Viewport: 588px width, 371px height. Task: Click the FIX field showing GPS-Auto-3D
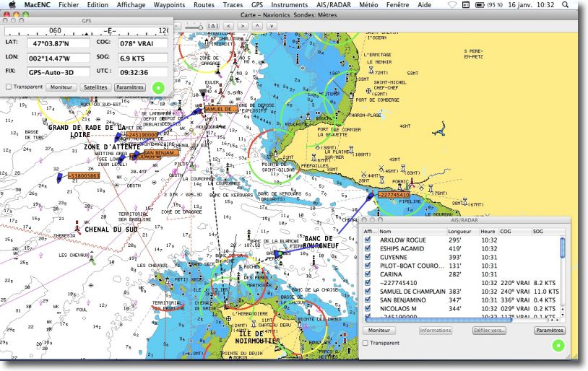point(58,72)
